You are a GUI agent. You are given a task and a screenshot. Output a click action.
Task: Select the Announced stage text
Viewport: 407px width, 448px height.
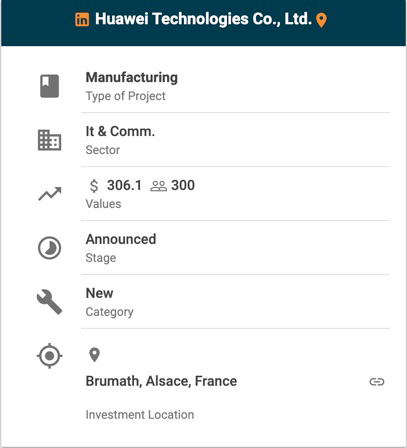(121, 239)
